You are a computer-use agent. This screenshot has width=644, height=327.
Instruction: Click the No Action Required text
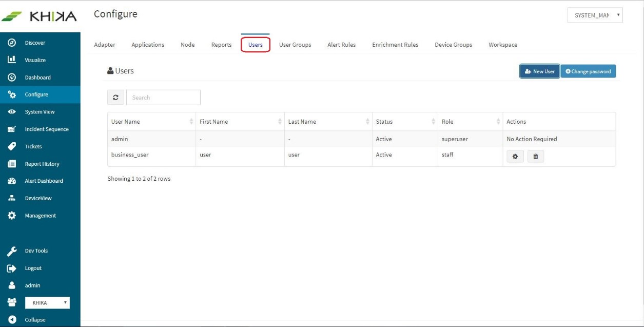click(532, 139)
